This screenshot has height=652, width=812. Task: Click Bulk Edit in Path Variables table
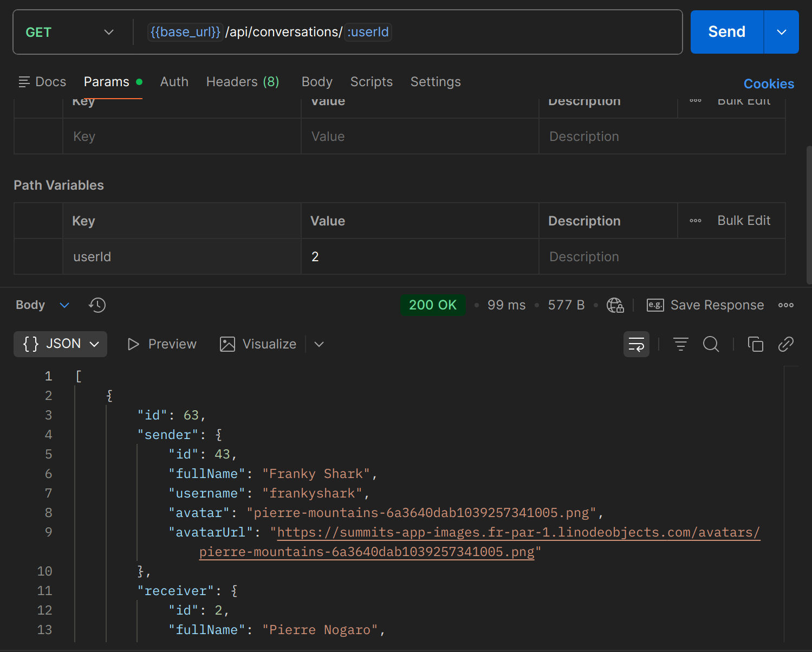(744, 221)
